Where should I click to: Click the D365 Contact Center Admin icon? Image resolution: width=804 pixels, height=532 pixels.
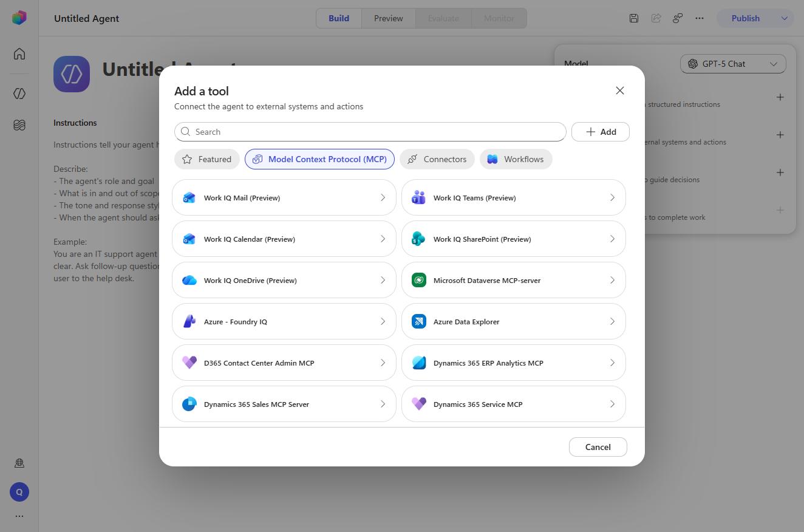click(189, 363)
